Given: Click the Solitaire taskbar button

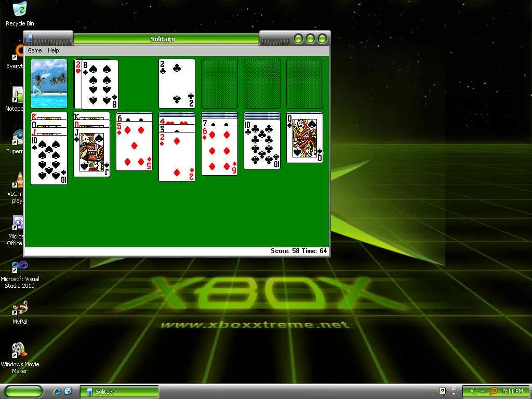Looking at the screenshot, I should coord(119,392).
